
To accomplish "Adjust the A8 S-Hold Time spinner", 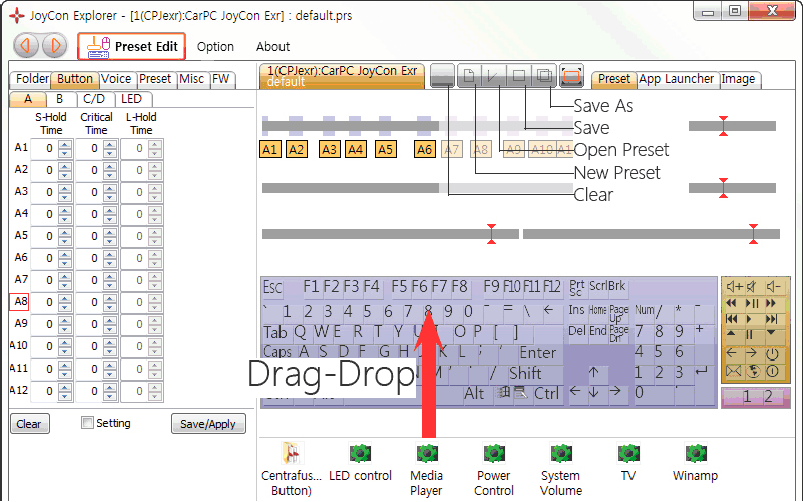I will pos(65,302).
